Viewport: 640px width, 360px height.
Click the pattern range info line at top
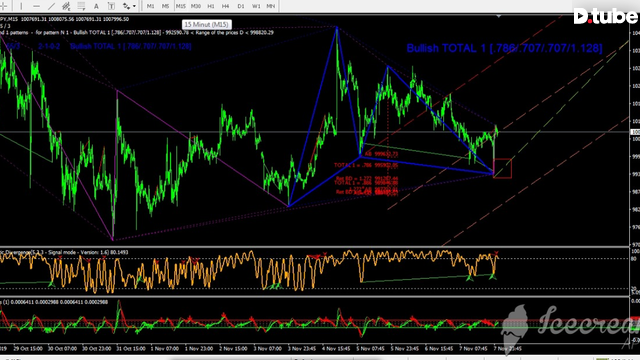coord(137,32)
